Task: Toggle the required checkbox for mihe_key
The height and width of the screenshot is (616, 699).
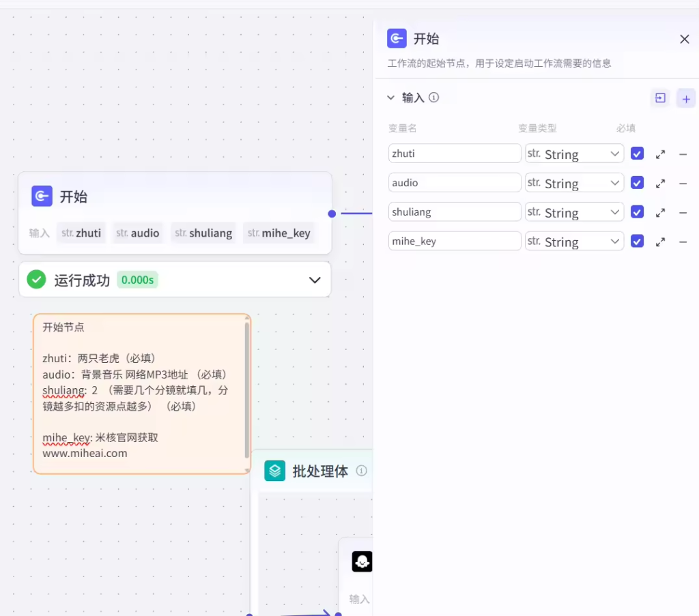Action: tap(637, 241)
